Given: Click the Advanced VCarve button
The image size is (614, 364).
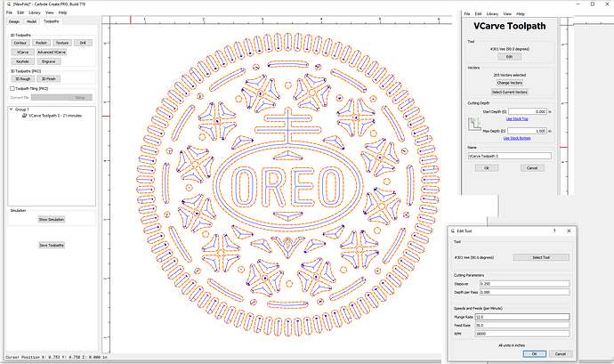Looking at the screenshot, I should click(x=52, y=53).
